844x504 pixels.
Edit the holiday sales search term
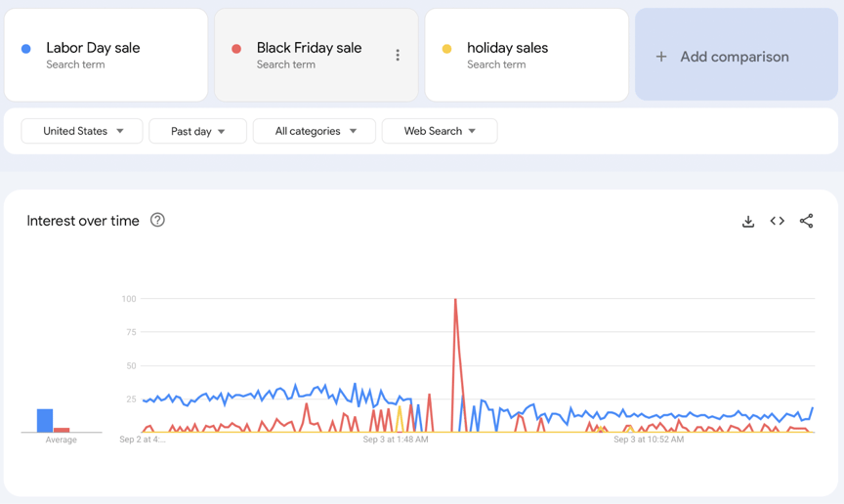tap(507, 48)
